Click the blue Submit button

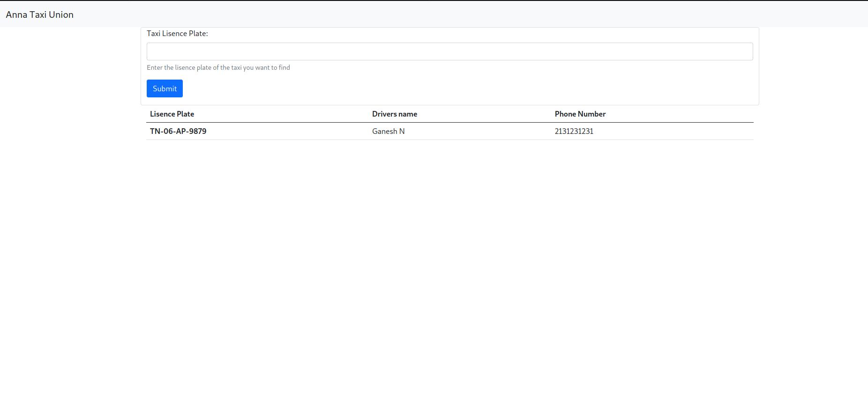point(165,88)
